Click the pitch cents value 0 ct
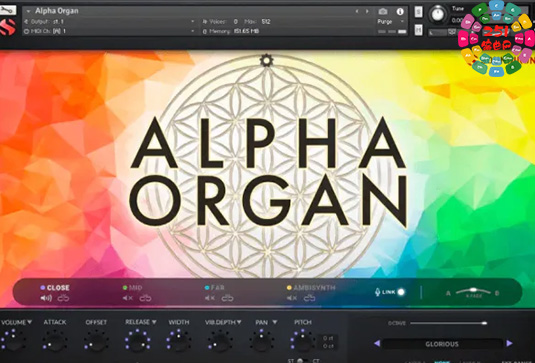 (x=328, y=346)
